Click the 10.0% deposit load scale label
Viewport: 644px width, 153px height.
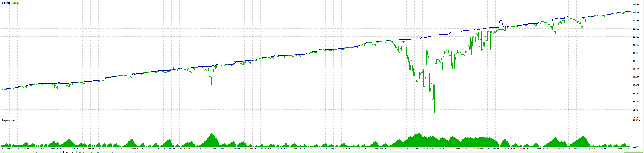(x=636, y=120)
